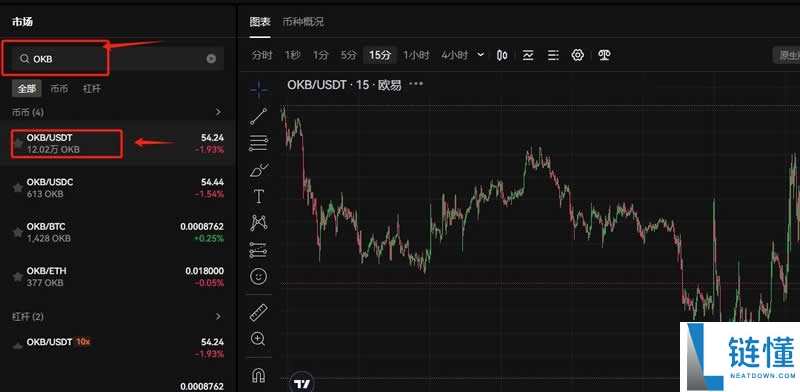The width and height of the screenshot is (800, 392).
Task: Open the chart patterns tool
Action: 259,223
